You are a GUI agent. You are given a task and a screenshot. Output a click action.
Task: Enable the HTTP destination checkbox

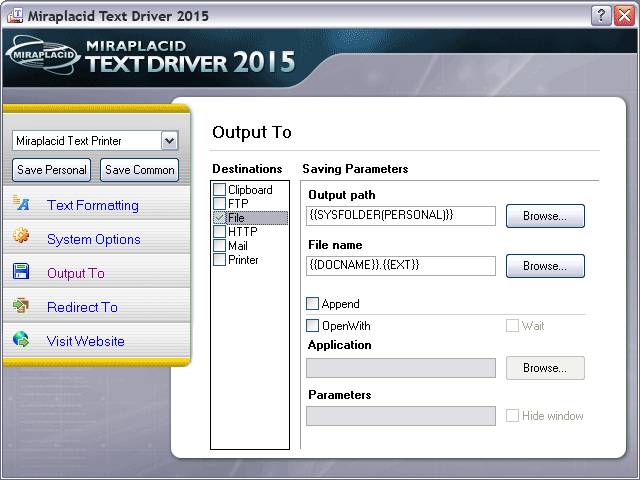(220, 231)
